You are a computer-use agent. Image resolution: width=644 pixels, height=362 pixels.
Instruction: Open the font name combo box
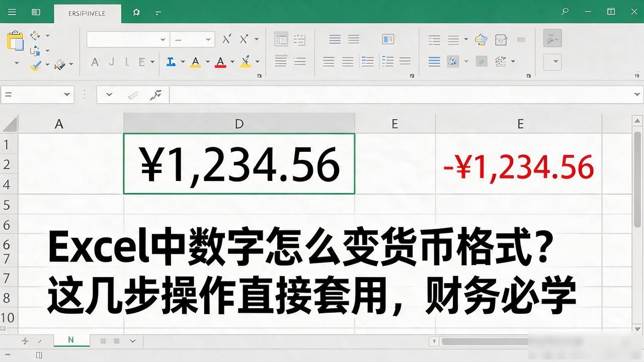128,39
